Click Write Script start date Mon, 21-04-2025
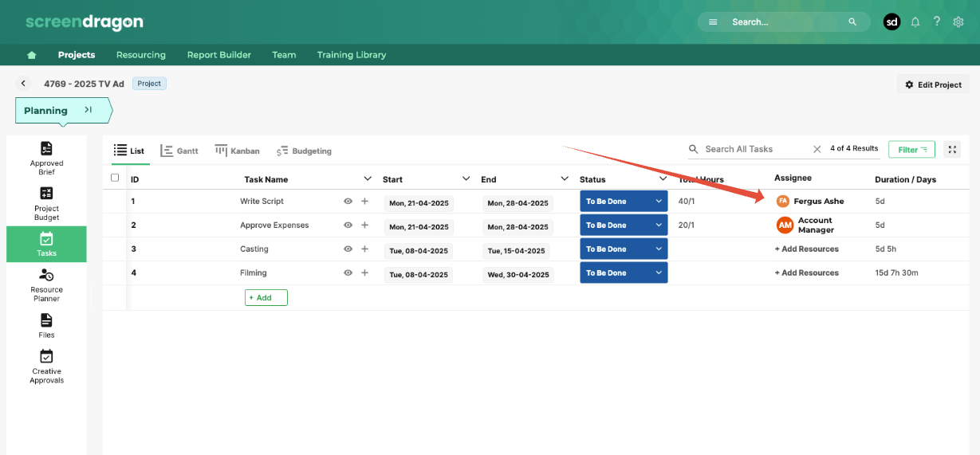This screenshot has height=455, width=980. pyautogui.click(x=419, y=203)
